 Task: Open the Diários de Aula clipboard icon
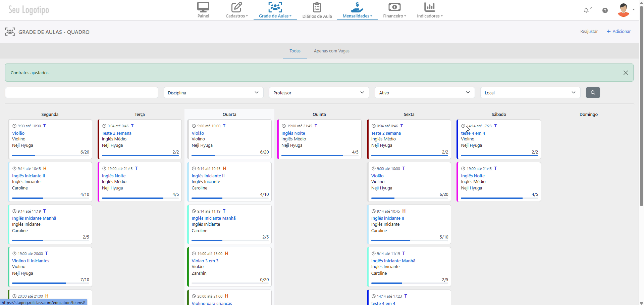pyautogui.click(x=317, y=7)
